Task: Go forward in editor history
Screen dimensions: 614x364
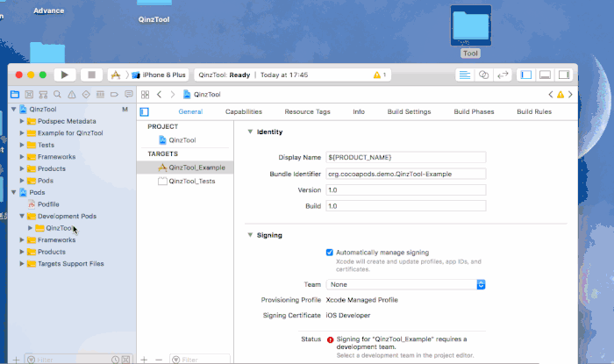Action: pos(172,95)
